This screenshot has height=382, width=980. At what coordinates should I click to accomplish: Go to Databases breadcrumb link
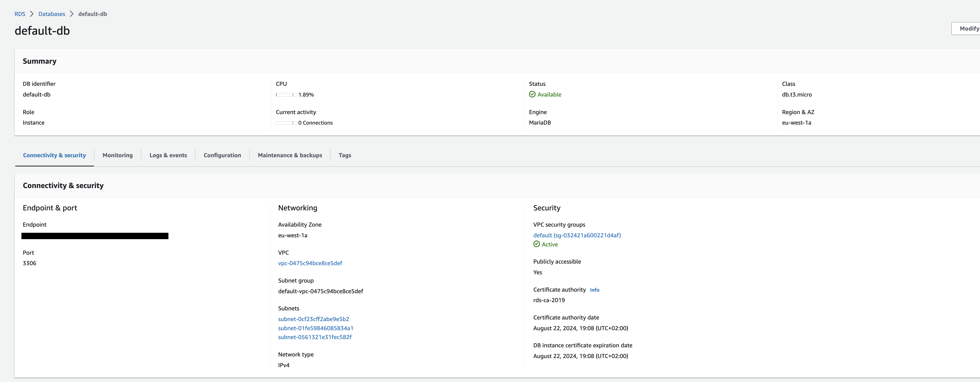pyautogui.click(x=52, y=14)
